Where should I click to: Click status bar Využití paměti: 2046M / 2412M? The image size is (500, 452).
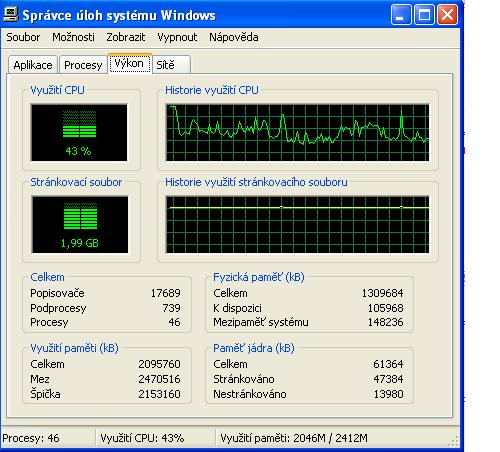(x=294, y=438)
